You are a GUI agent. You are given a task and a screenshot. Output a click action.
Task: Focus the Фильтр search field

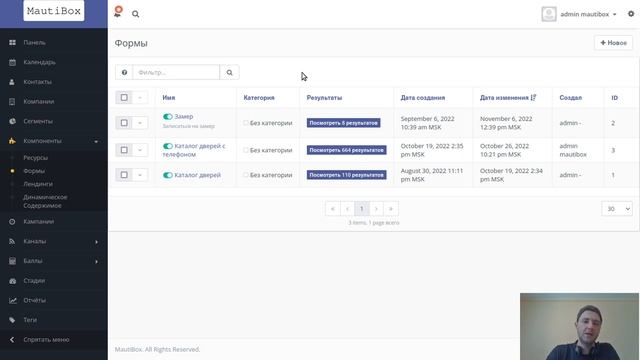click(x=176, y=72)
